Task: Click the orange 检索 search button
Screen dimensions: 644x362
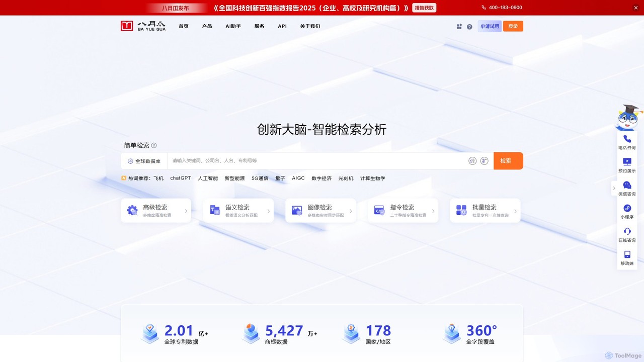Action: 508,161
